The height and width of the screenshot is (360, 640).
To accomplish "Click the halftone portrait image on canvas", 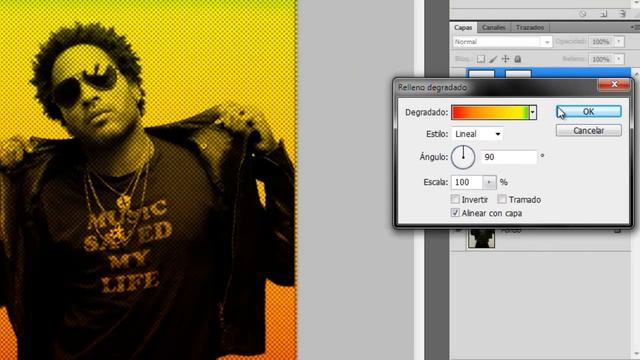I will [x=148, y=180].
